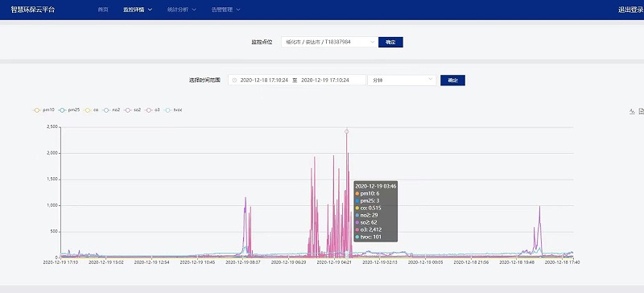Click tooltip value tvoc: 101
Screen dimensions: 644x293
(x=369, y=237)
